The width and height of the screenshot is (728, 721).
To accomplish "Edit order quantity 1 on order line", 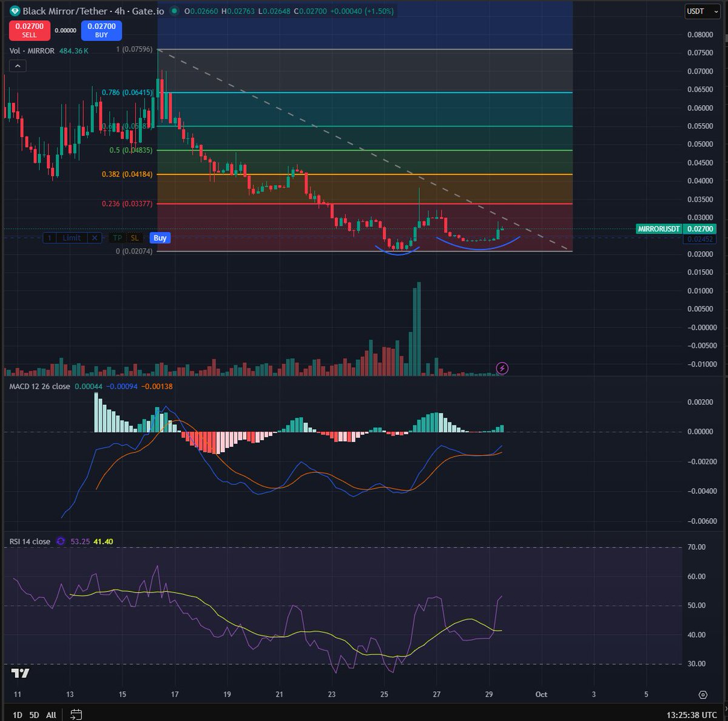I will pos(50,238).
